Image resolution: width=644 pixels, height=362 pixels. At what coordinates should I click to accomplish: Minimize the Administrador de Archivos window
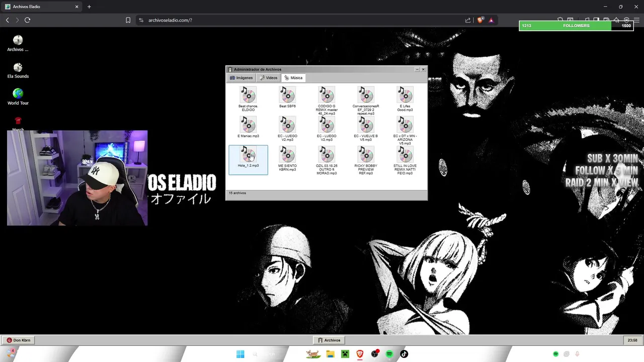pyautogui.click(x=417, y=69)
